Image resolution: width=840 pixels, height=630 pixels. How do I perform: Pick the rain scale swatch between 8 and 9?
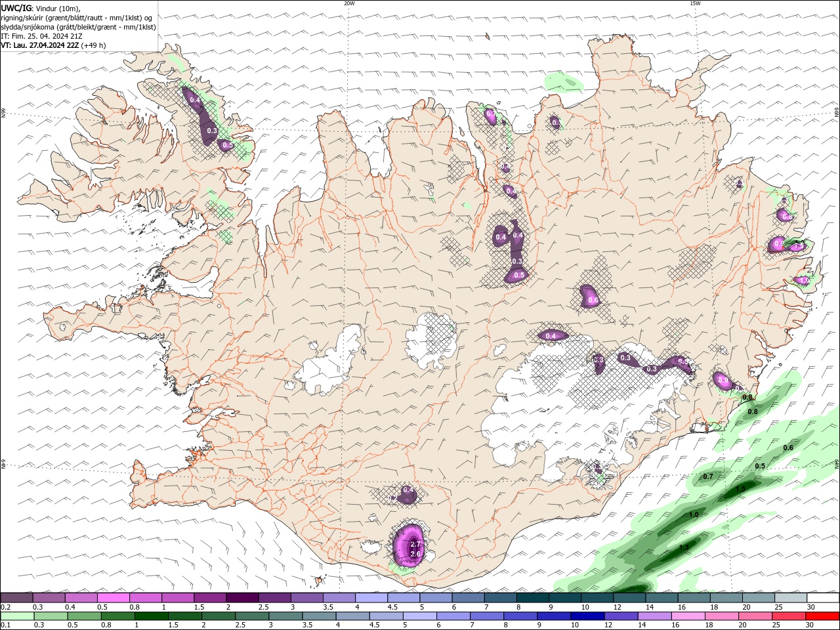[x=520, y=616]
